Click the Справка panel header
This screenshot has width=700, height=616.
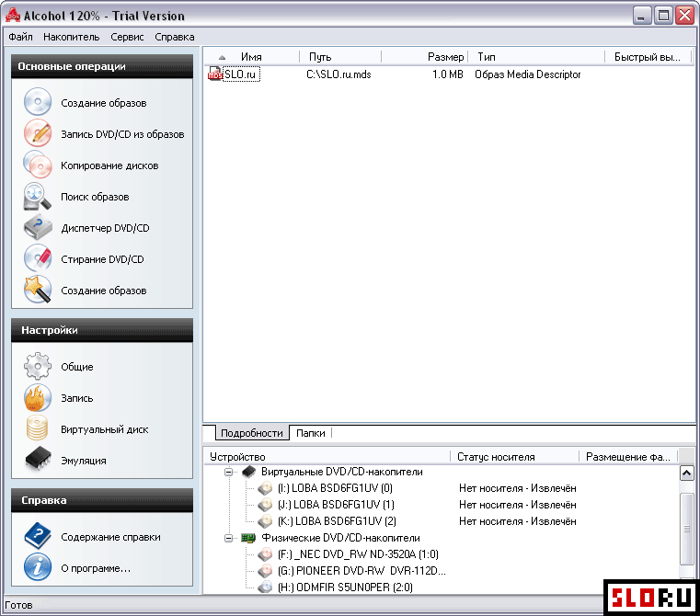[102, 500]
